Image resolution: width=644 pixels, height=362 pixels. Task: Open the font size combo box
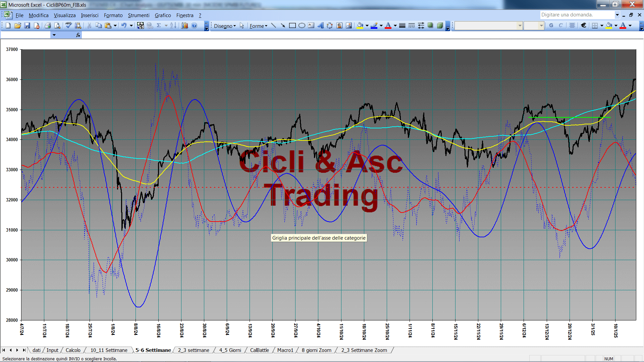[x=534, y=25]
